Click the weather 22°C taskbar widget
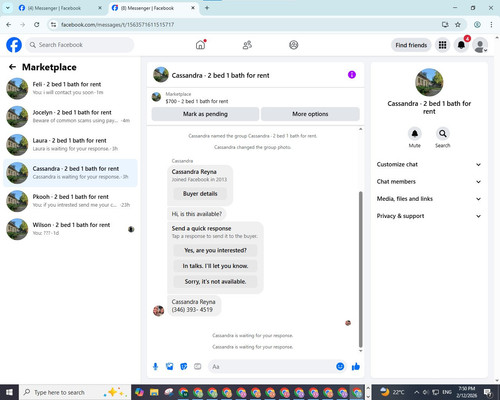This screenshot has width=500, height=400. [x=392, y=392]
